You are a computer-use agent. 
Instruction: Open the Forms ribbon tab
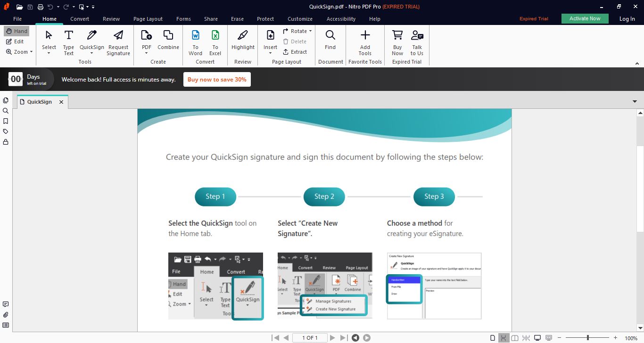[183, 19]
